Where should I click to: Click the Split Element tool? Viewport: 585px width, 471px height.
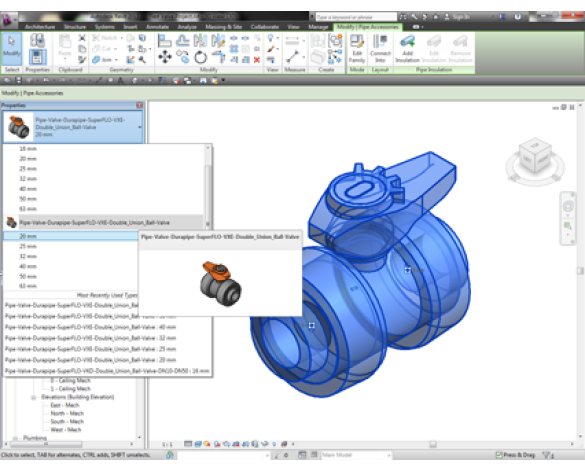tap(234, 38)
